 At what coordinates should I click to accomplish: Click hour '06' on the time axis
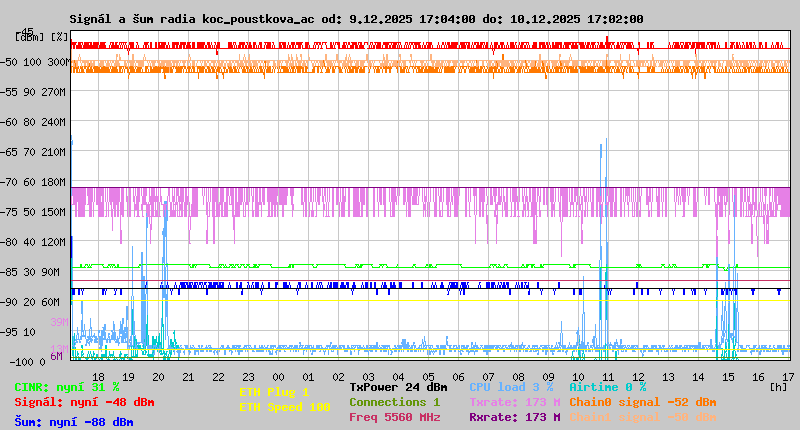coord(458,377)
